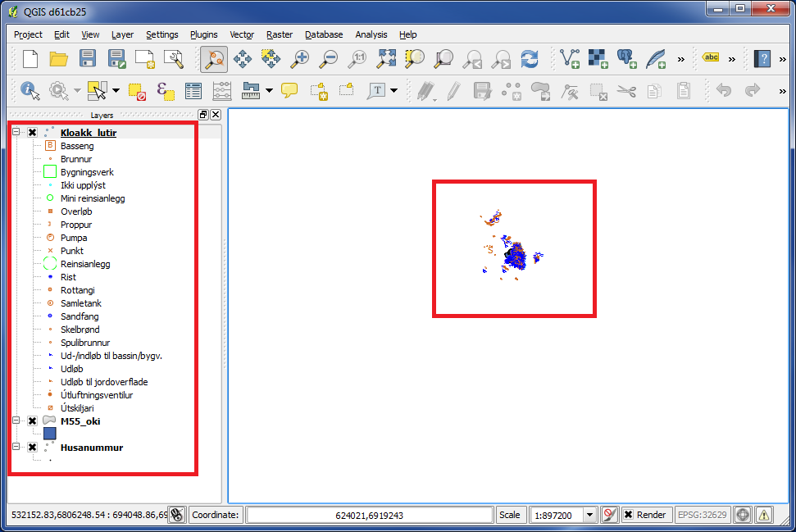Click the blue fill swatch under M55_oki
Viewport: 796px width, 532px height.
tap(50, 434)
